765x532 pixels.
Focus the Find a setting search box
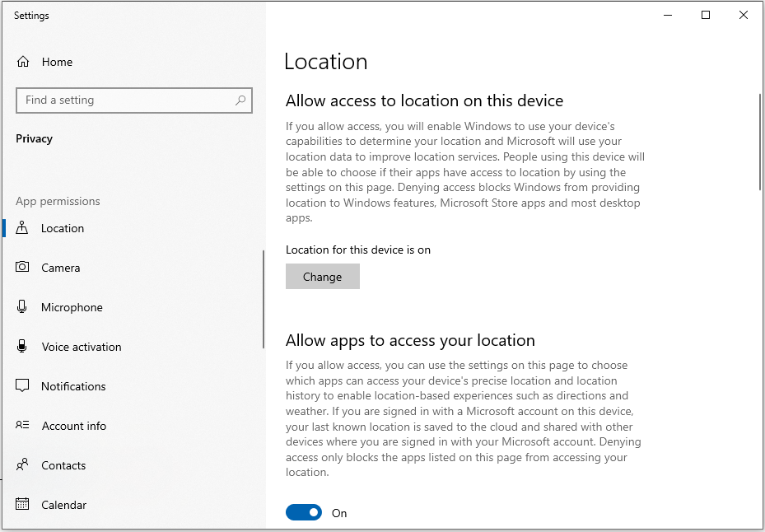pyautogui.click(x=134, y=100)
